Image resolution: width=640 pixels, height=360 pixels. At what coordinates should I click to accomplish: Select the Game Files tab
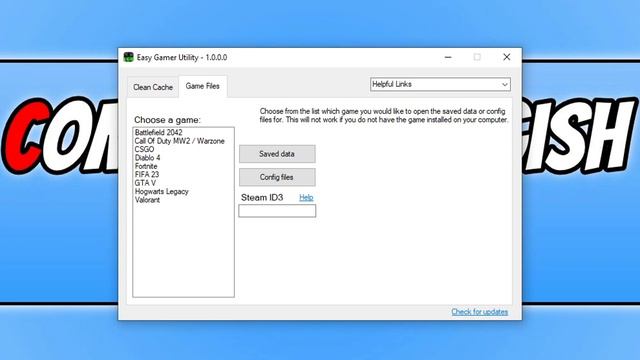coord(203,86)
